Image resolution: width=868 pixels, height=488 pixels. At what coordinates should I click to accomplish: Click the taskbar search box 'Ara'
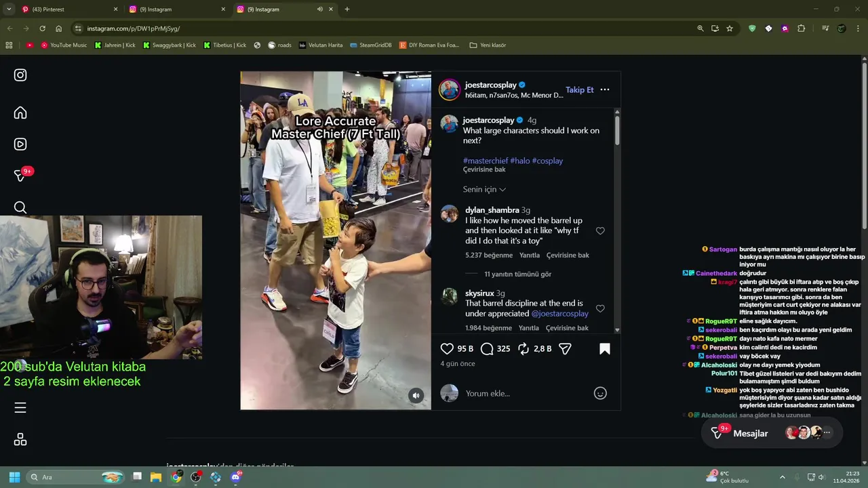76,477
